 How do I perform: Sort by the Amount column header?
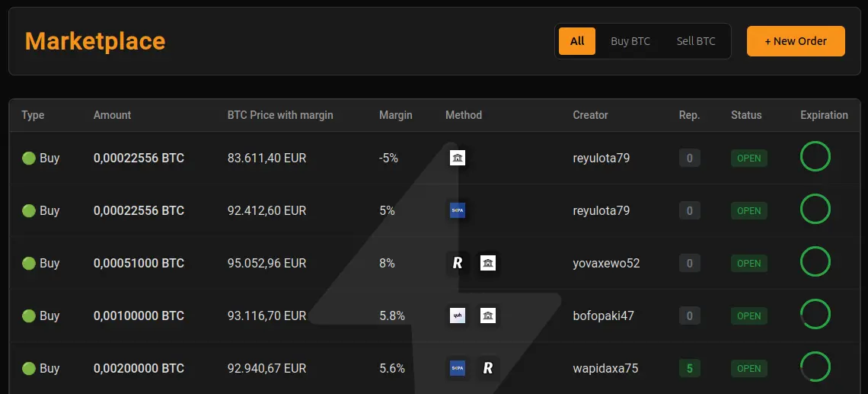click(x=112, y=115)
